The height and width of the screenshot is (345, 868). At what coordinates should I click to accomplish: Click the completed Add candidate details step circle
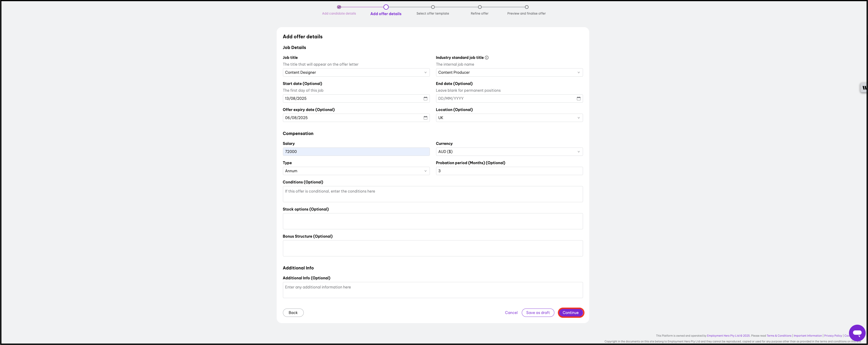[x=339, y=7]
